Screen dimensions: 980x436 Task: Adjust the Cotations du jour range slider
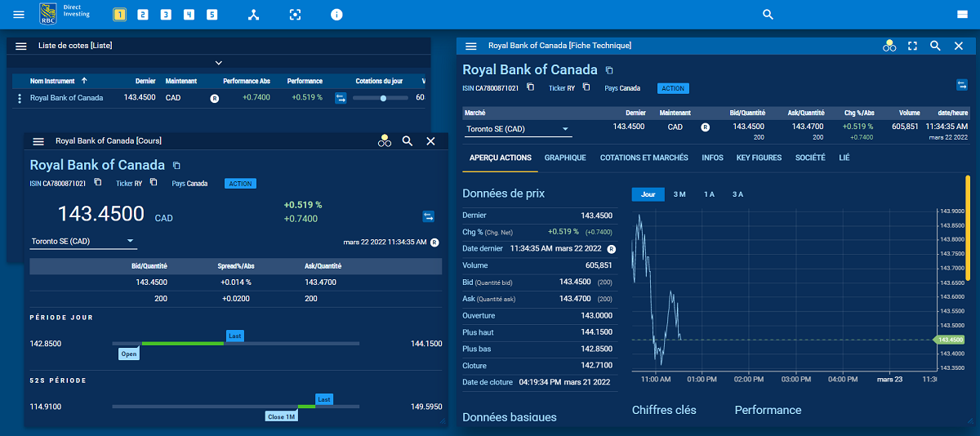coord(381,98)
